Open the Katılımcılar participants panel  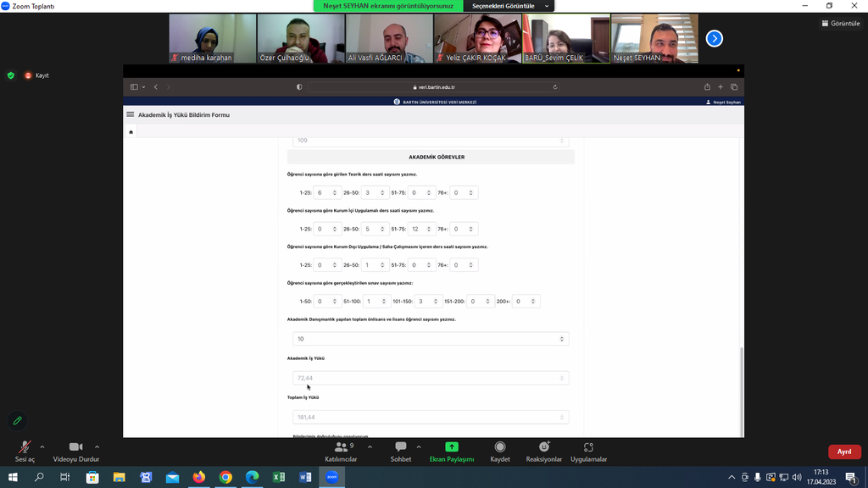coord(341,450)
